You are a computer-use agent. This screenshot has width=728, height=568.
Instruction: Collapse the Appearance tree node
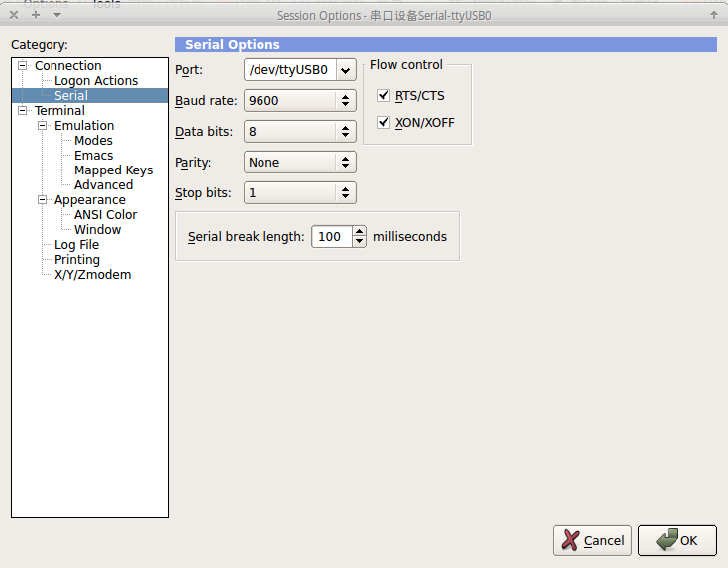click(x=43, y=200)
